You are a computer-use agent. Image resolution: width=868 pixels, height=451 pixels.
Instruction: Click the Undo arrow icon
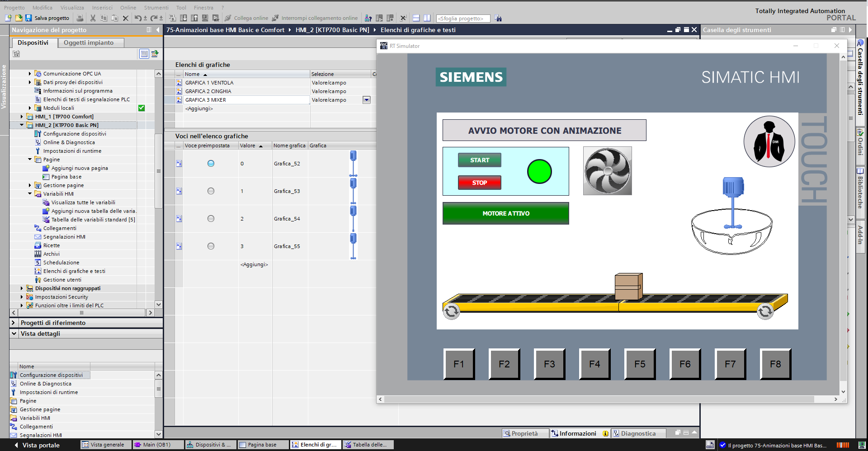[138, 18]
